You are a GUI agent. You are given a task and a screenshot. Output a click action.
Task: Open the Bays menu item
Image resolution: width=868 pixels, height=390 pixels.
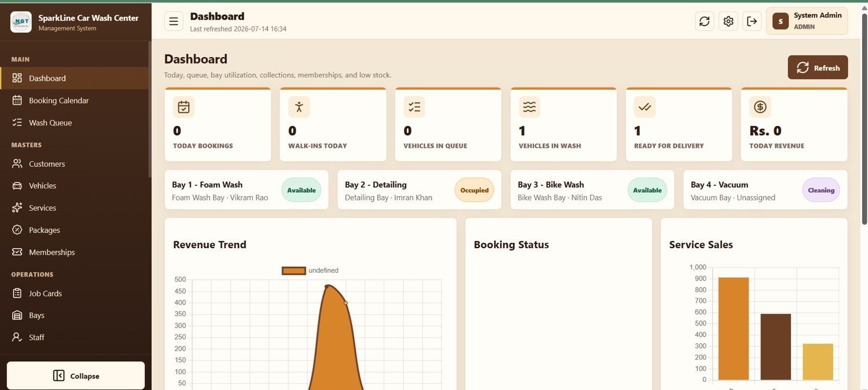[x=74, y=315]
